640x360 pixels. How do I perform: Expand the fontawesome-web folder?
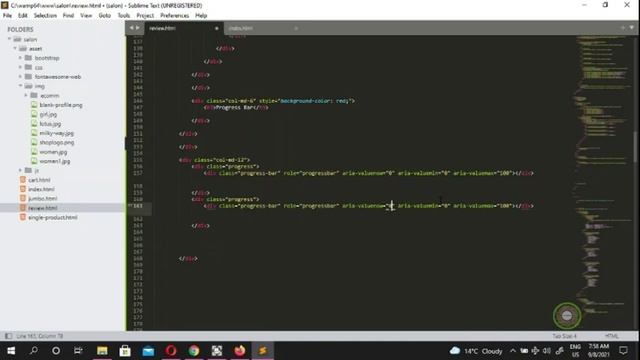click(x=20, y=77)
